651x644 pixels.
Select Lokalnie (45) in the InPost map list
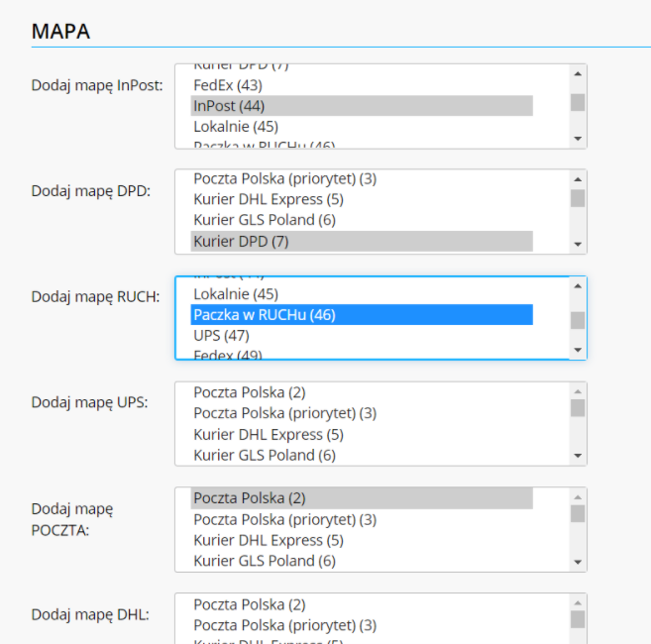(x=362, y=127)
